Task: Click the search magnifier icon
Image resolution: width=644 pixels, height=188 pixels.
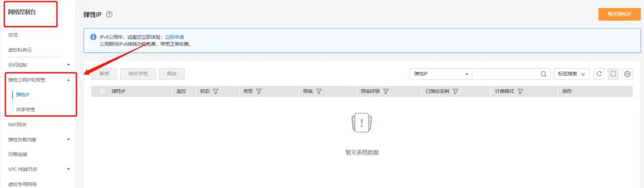Action: coord(544,74)
